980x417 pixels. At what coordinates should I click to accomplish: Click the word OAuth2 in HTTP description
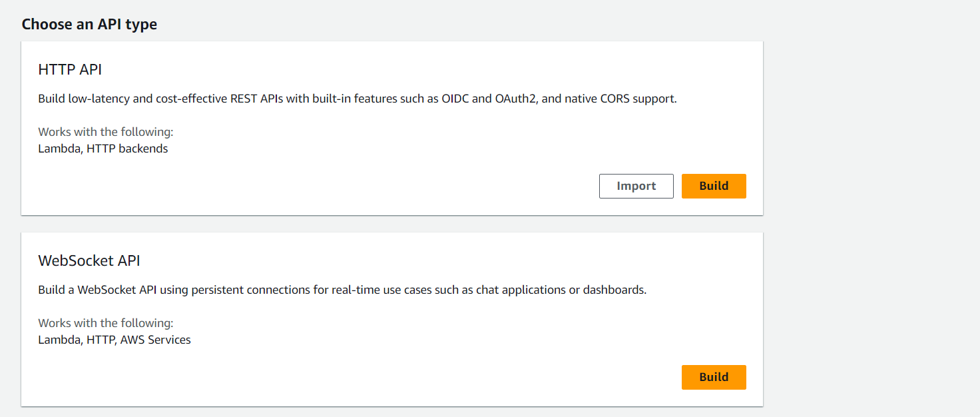[x=516, y=99]
